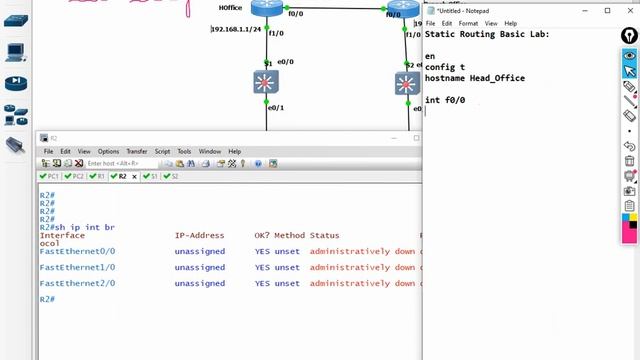Viewport: 640px width, 360px height.
Task: Click the 192.168.1.1/24 label on topology
Action: [236, 29]
